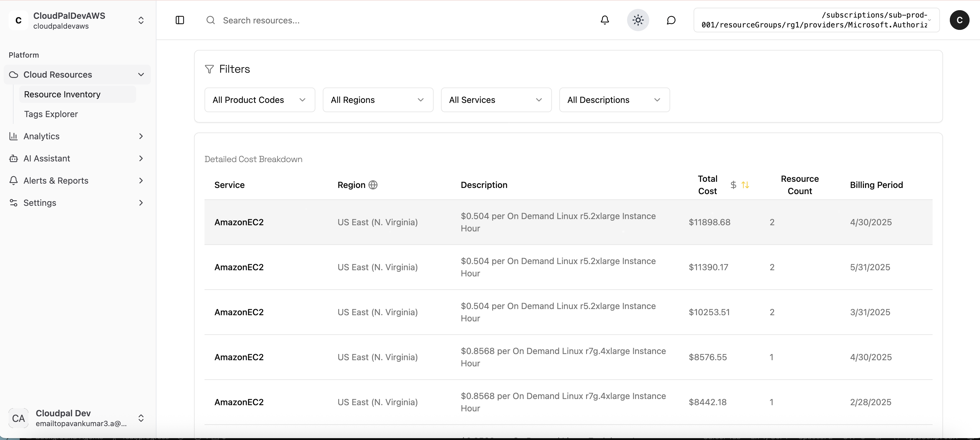Click the Description column header
The height and width of the screenshot is (440, 980).
click(x=484, y=185)
